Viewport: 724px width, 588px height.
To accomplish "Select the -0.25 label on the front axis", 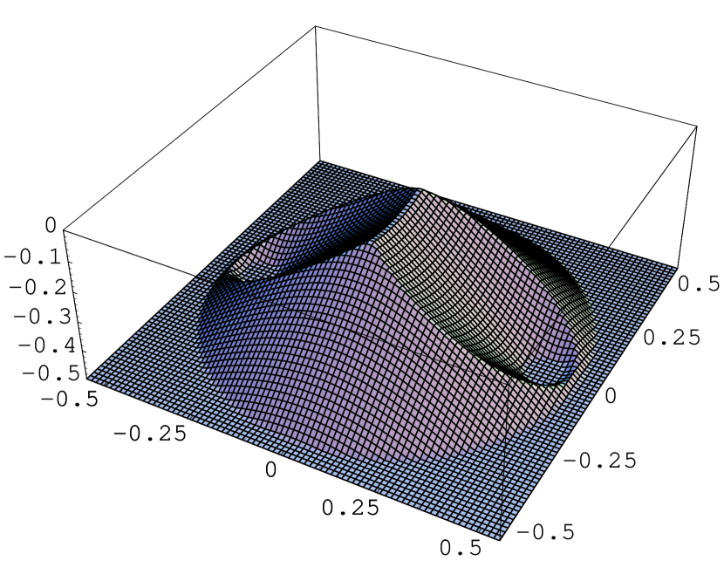I will point(150,434).
